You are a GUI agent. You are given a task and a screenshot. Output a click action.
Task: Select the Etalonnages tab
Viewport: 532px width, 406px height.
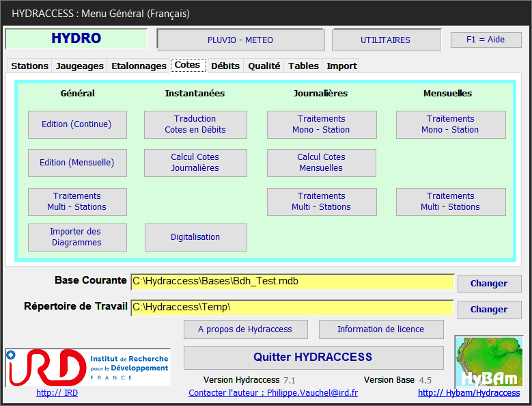pyautogui.click(x=139, y=66)
